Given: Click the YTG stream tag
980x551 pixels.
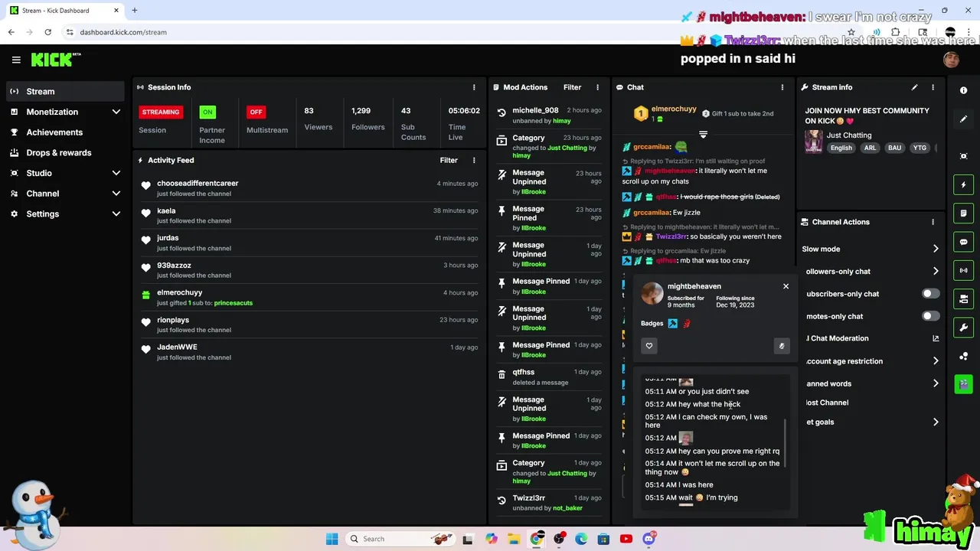Looking at the screenshot, I should click(920, 148).
